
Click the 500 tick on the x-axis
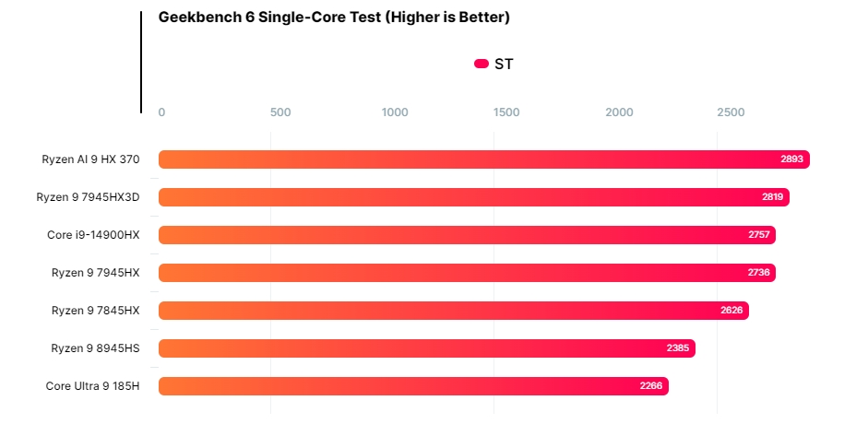pyautogui.click(x=280, y=112)
